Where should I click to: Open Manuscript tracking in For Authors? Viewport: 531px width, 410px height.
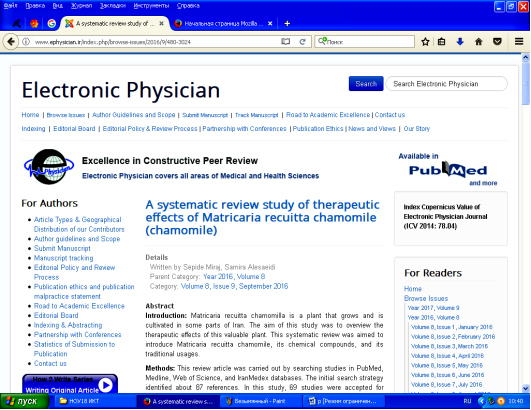pyautogui.click(x=63, y=258)
